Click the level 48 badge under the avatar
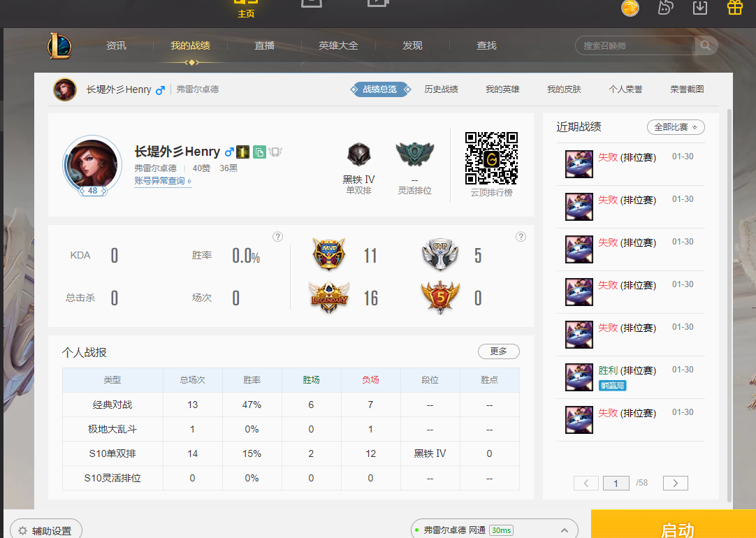Screen dimensions: 756x538 [92, 191]
